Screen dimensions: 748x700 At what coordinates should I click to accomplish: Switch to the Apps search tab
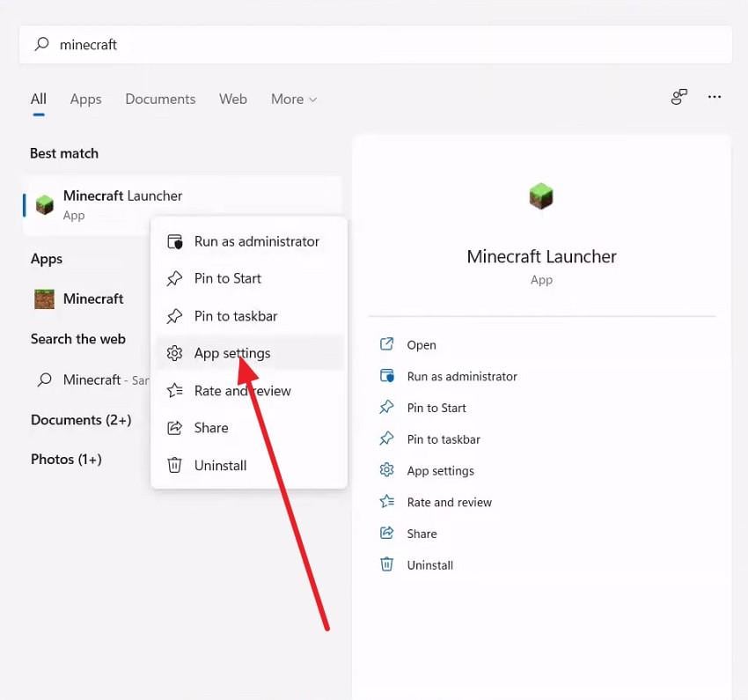click(x=85, y=99)
